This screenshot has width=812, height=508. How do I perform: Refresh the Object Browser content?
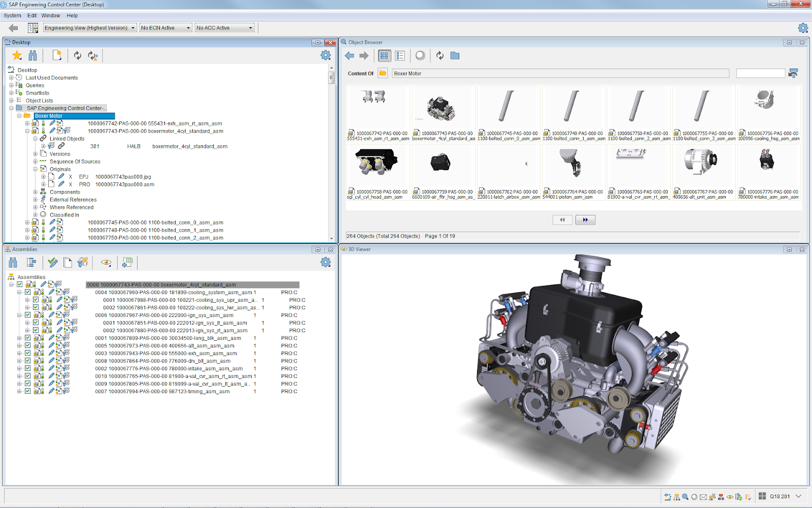(440, 55)
